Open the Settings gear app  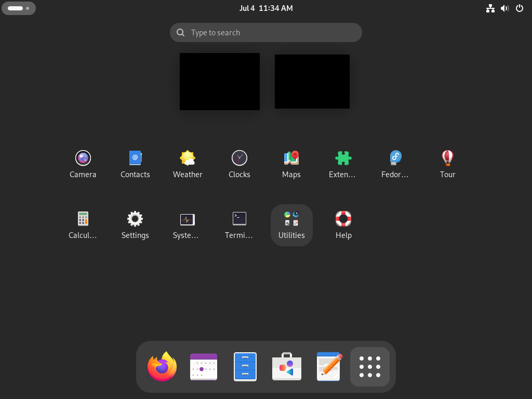[x=135, y=225]
